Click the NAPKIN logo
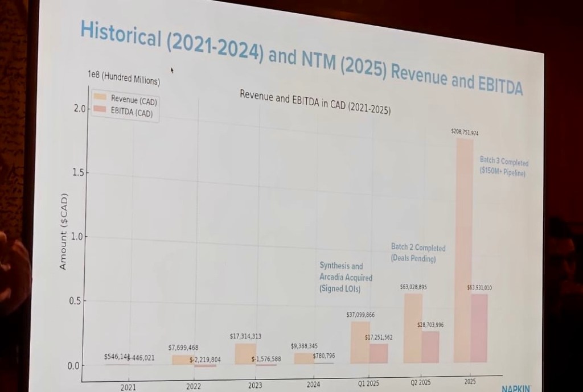Viewport: 583px width, 392px height. pos(516,389)
